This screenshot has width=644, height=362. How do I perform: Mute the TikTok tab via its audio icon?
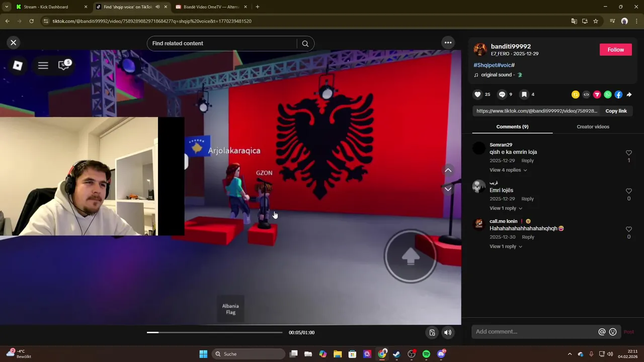(157, 7)
